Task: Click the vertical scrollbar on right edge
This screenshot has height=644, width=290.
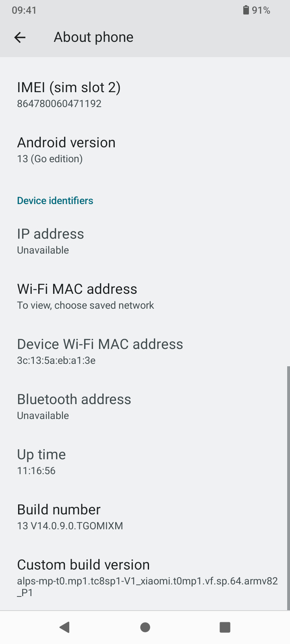Action: 288,487
